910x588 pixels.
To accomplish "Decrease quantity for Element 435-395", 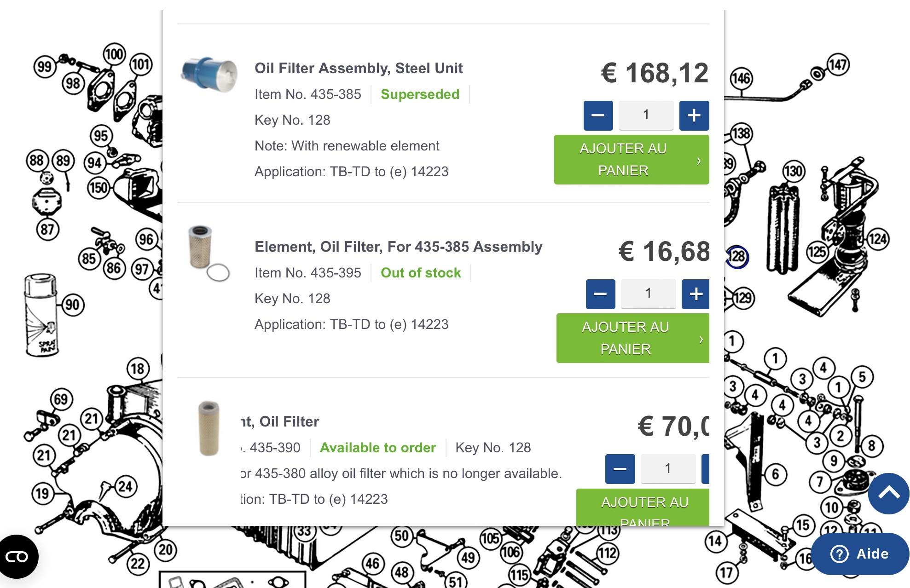I will coord(600,294).
